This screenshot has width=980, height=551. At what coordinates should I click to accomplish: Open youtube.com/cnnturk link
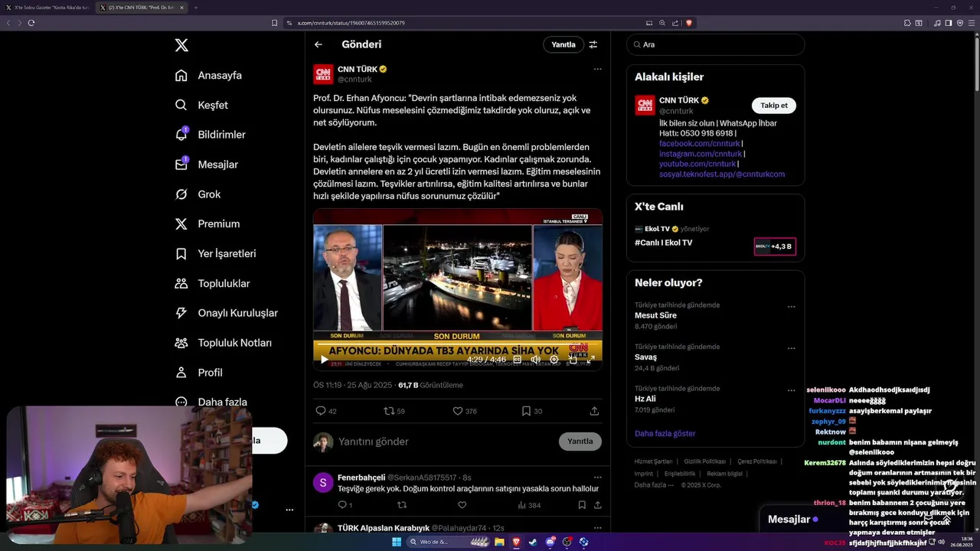tap(697, 164)
